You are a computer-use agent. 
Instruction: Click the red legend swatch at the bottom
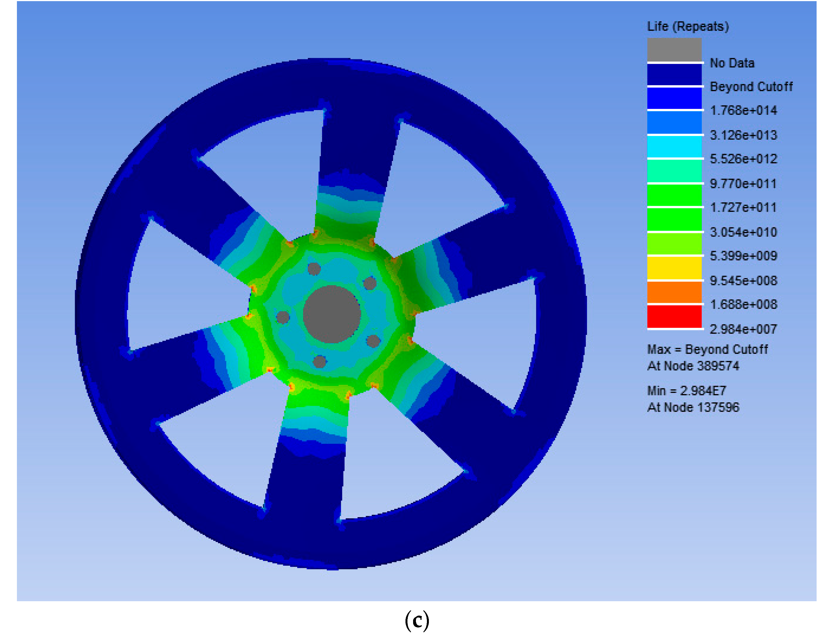click(x=674, y=316)
